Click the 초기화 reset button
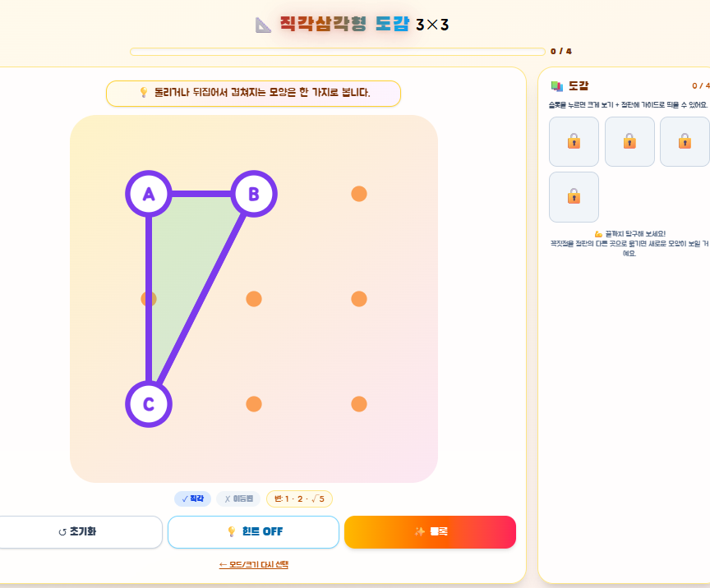Viewport: 710px width, 588px height. (78, 532)
